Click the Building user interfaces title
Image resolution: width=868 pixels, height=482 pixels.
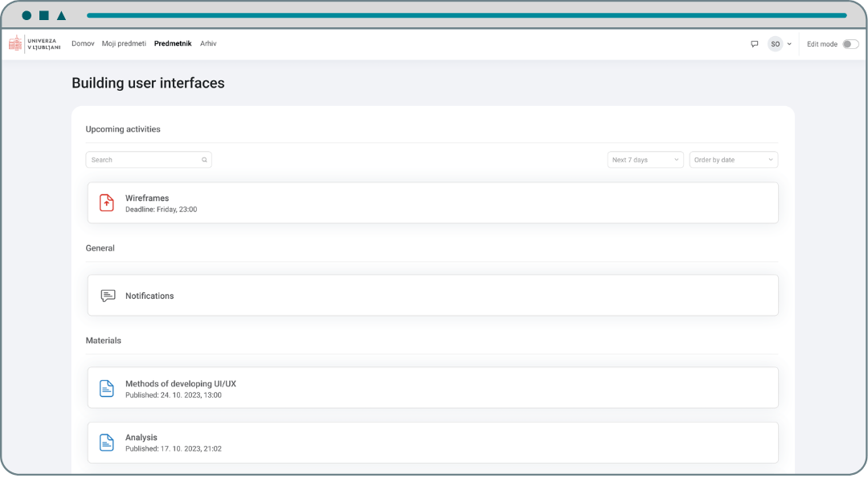click(149, 83)
